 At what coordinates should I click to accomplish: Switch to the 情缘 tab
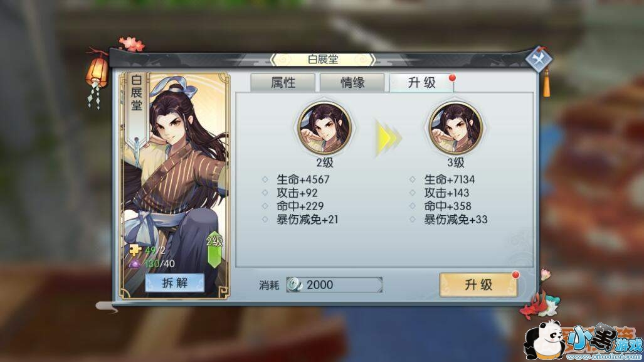coord(352,83)
